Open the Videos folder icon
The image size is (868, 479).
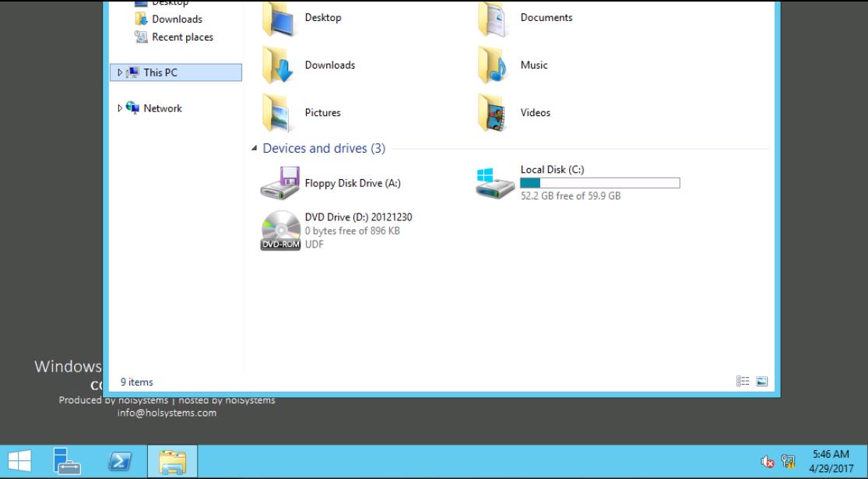pyautogui.click(x=494, y=113)
